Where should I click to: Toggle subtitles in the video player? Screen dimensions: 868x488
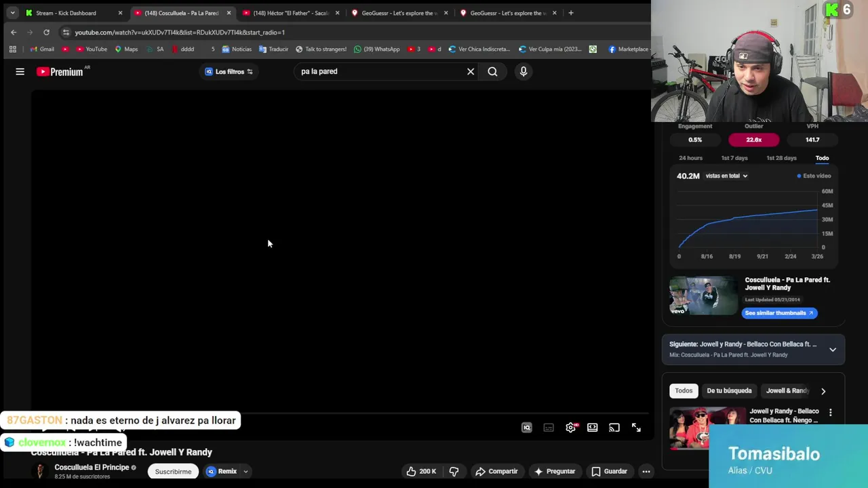[x=549, y=428]
